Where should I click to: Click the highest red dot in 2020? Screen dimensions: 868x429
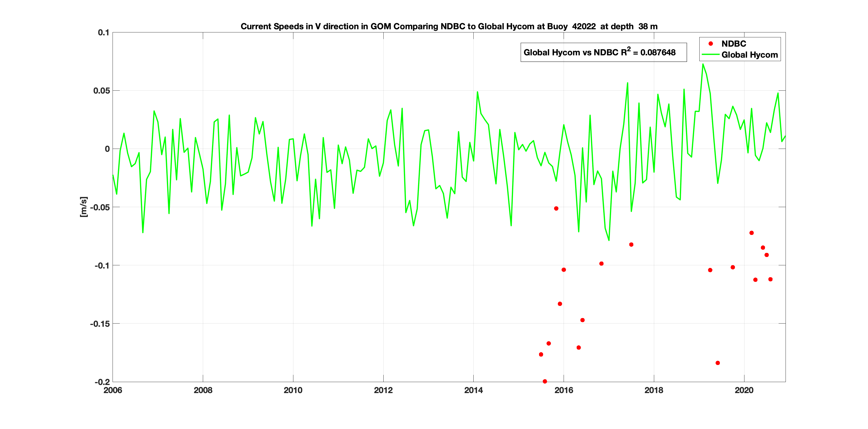coord(751,233)
